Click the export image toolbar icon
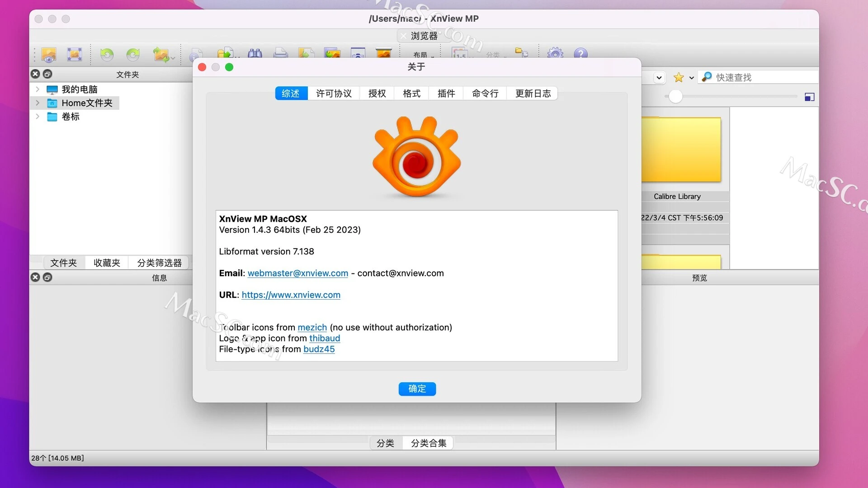This screenshot has height=488, width=868. click(x=306, y=53)
